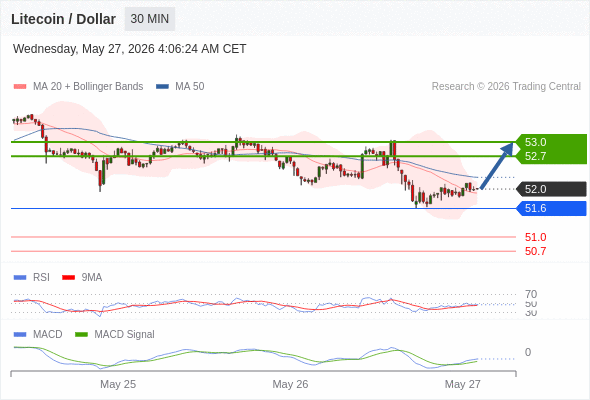Click the red 9MA legend swatch
This screenshot has height=400, width=590.
click(x=68, y=278)
